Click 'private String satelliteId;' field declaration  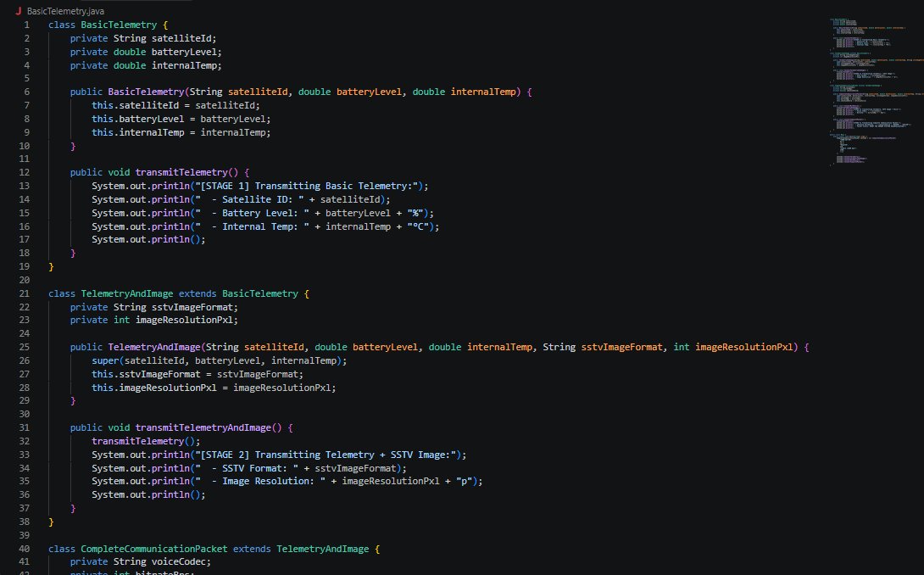click(x=143, y=38)
